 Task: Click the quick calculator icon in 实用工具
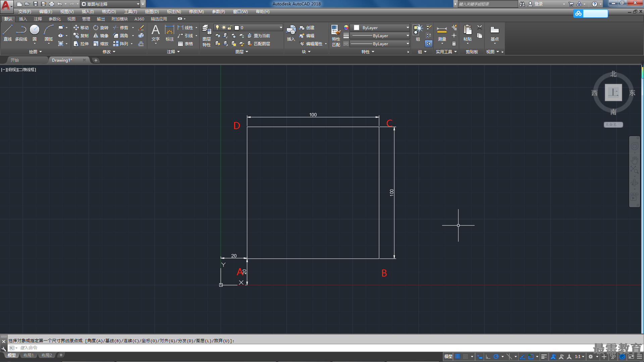point(454,44)
